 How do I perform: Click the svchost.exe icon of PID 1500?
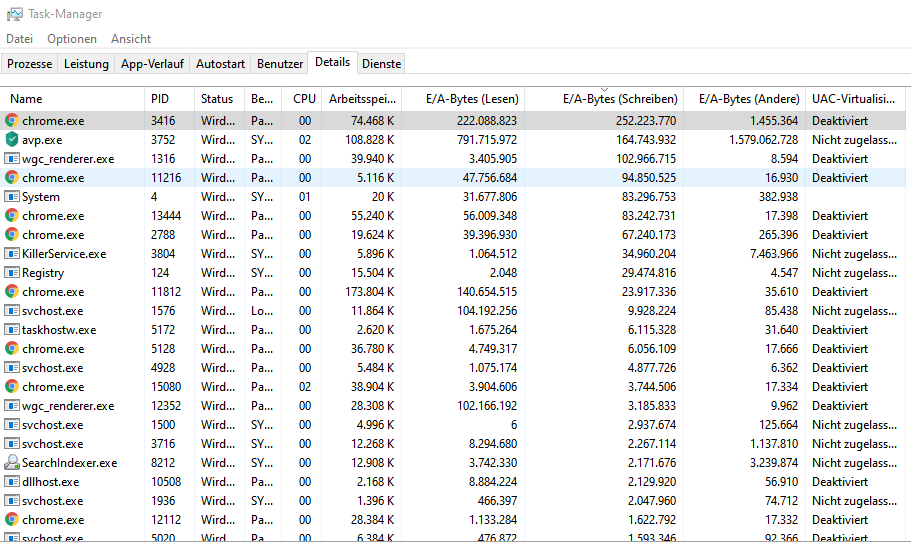pyautogui.click(x=12, y=425)
